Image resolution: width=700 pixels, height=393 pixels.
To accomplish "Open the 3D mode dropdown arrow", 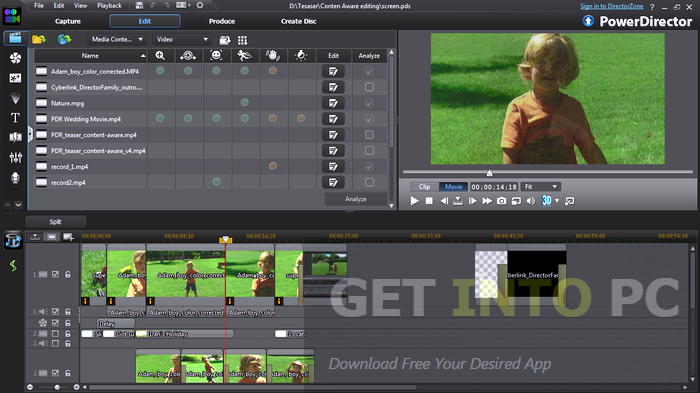I will click(557, 201).
